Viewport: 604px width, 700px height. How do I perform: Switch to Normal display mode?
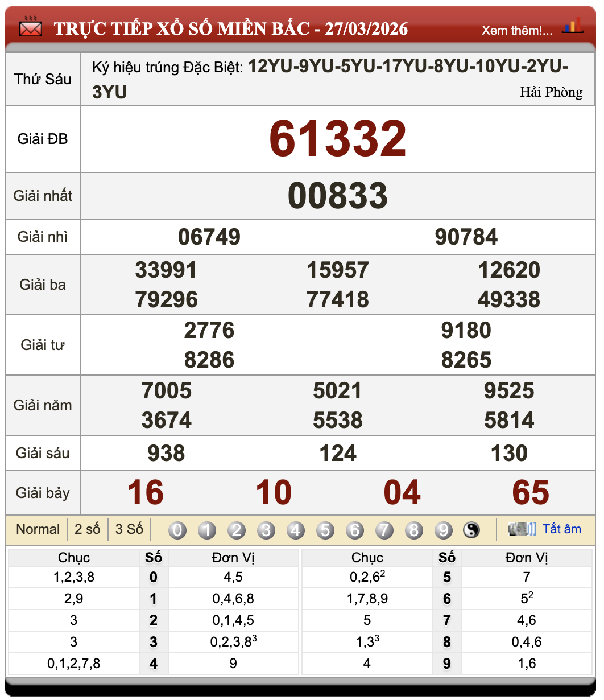[38, 529]
